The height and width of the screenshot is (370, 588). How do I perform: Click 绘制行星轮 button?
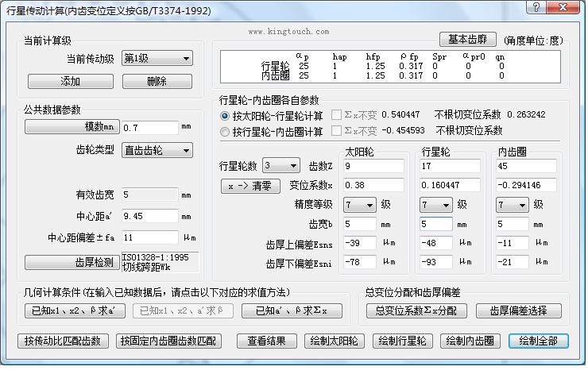[402, 341]
